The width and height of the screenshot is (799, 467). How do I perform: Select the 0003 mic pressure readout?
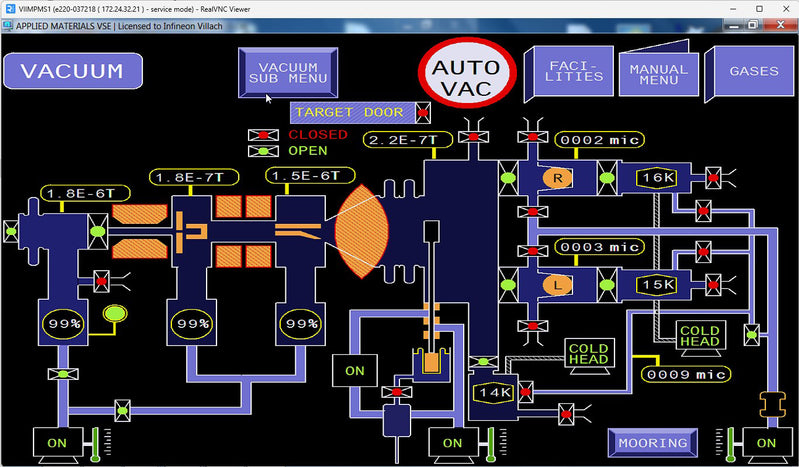click(599, 247)
